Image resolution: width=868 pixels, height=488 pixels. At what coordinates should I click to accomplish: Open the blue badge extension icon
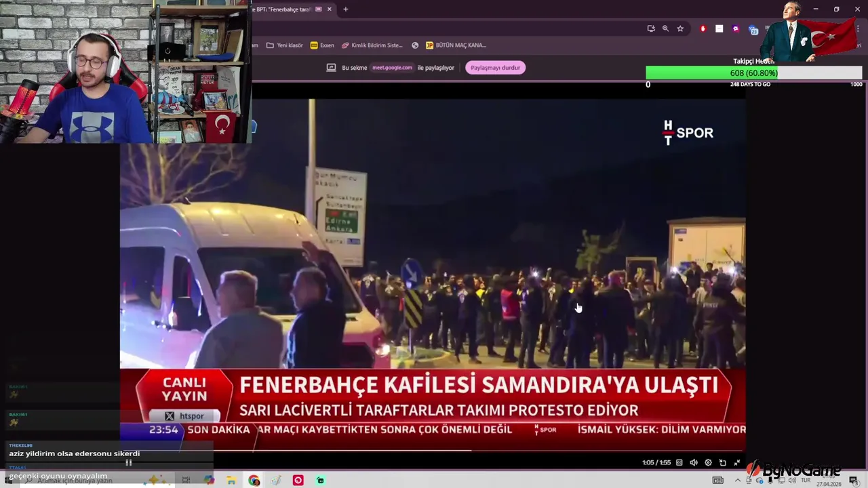(x=753, y=30)
